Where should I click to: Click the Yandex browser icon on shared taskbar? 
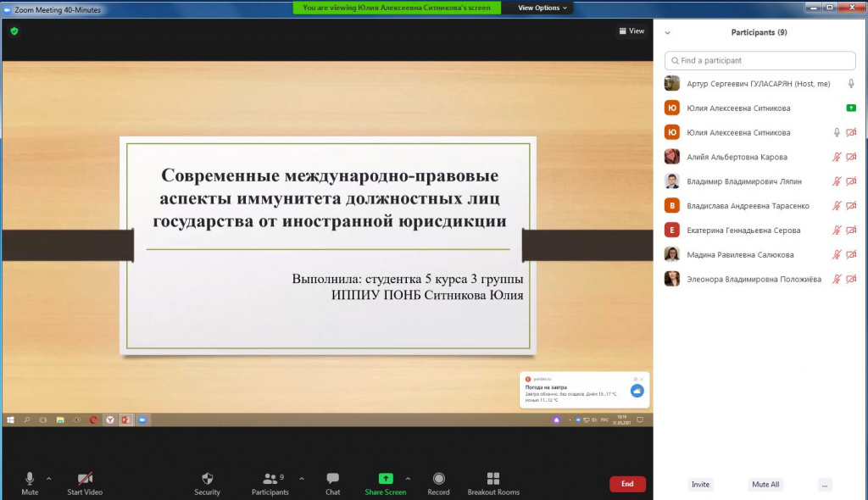110,419
